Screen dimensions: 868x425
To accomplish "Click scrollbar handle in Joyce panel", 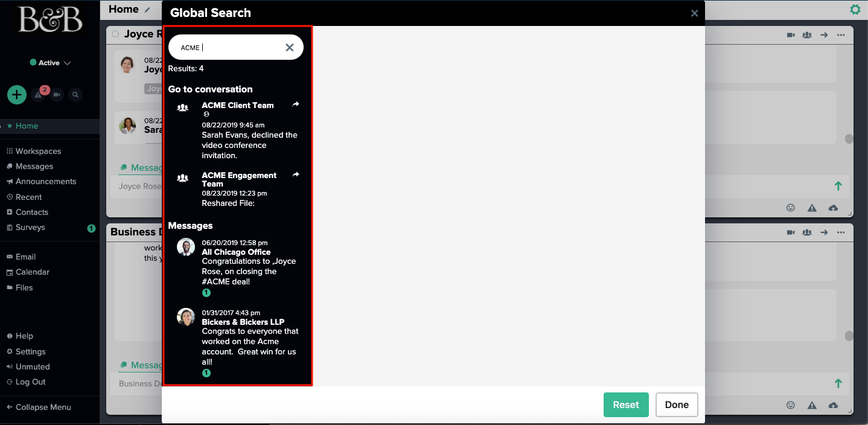I will [849, 139].
